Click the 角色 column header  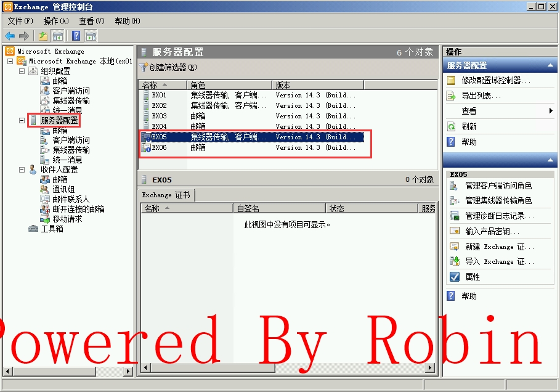coord(230,85)
